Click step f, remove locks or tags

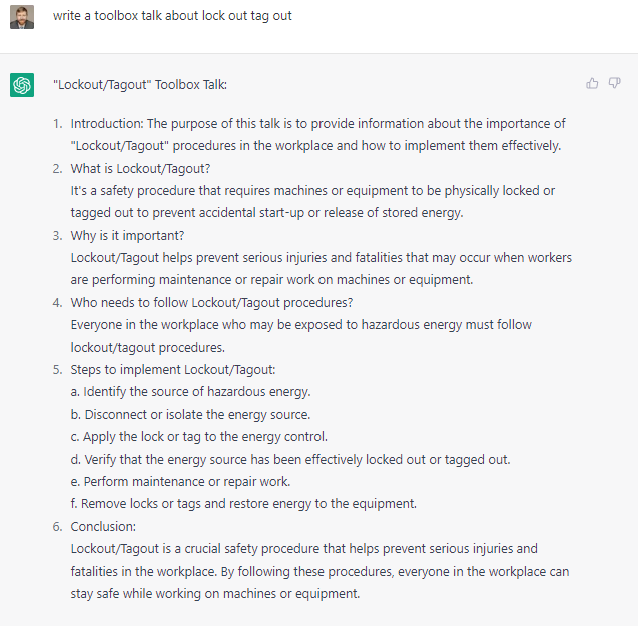243,503
